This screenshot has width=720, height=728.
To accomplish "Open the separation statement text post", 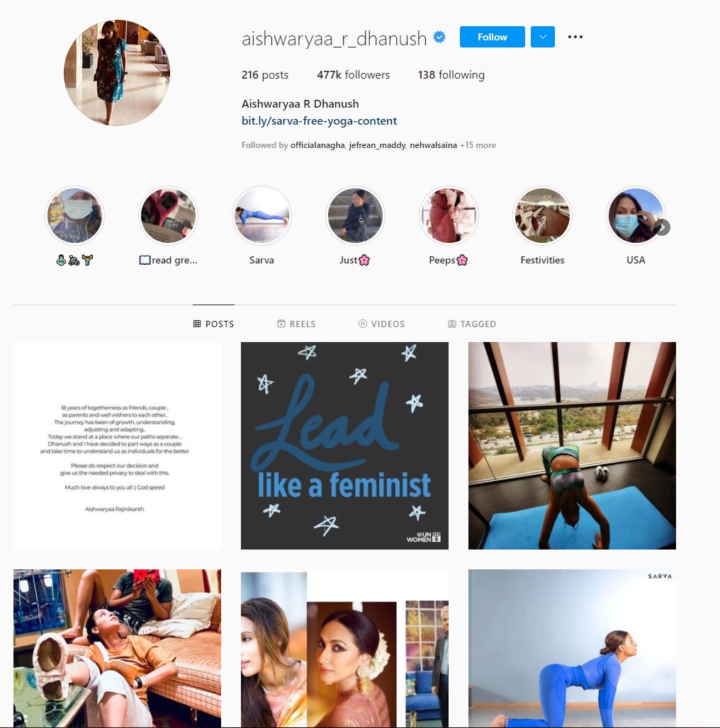I will pyautogui.click(x=117, y=445).
